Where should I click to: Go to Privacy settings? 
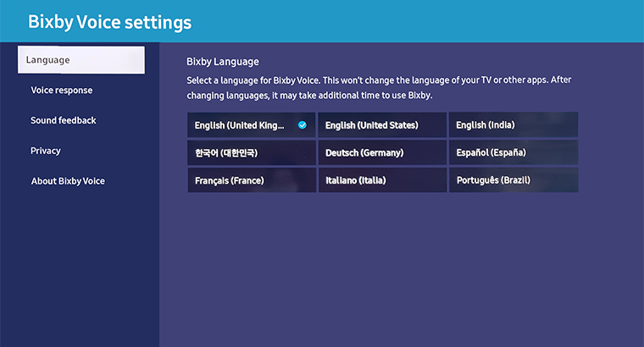point(46,151)
